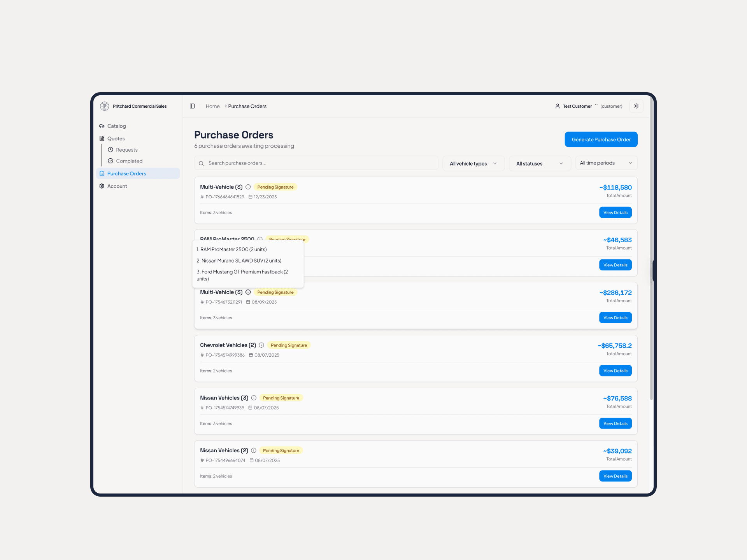Expand the All vehicle types dropdown
747x560 pixels.
(473, 163)
